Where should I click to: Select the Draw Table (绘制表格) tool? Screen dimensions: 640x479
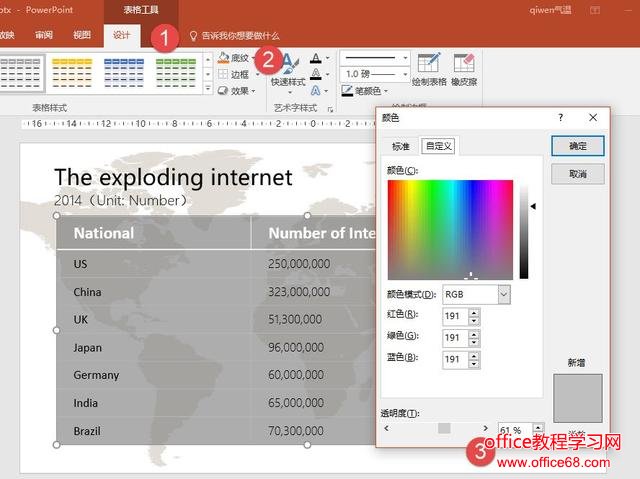click(429, 69)
